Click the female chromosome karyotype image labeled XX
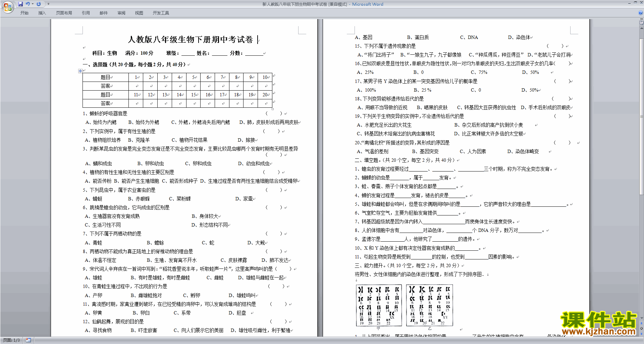Screen dimensions: 644x344 pyautogui.click(x=379, y=305)
